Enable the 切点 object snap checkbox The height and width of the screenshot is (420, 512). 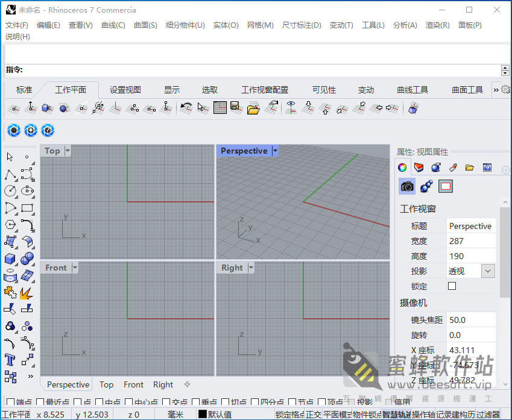[226, 402]
